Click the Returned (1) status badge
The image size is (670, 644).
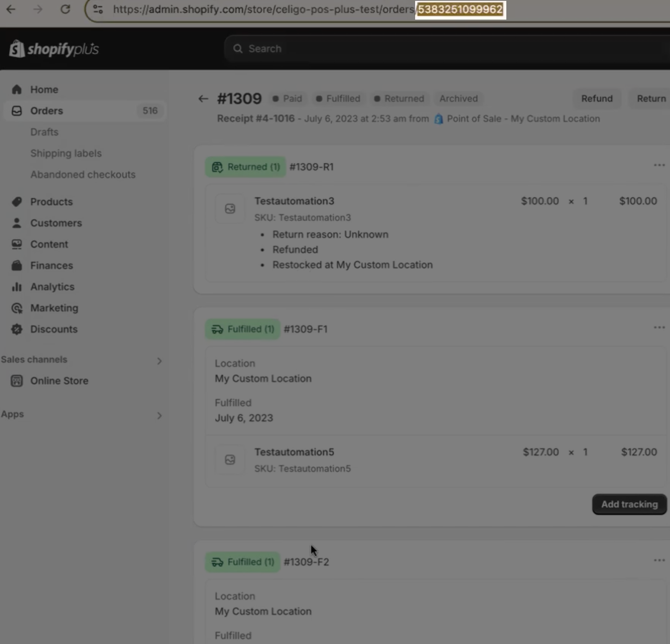pyautogui.click(x=246, y=167)
